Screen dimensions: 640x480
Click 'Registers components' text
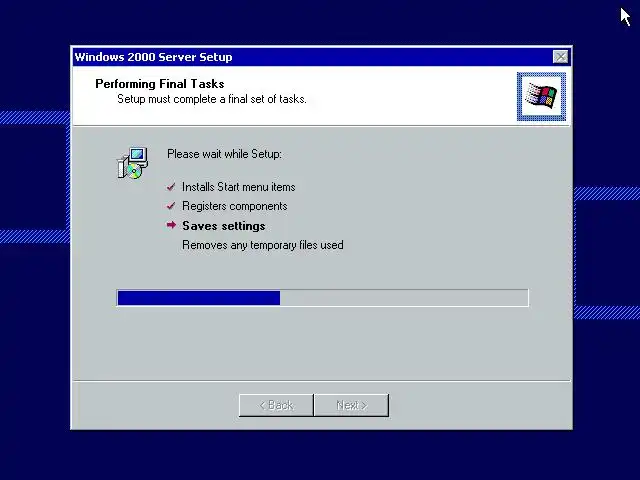click(235, 206)
